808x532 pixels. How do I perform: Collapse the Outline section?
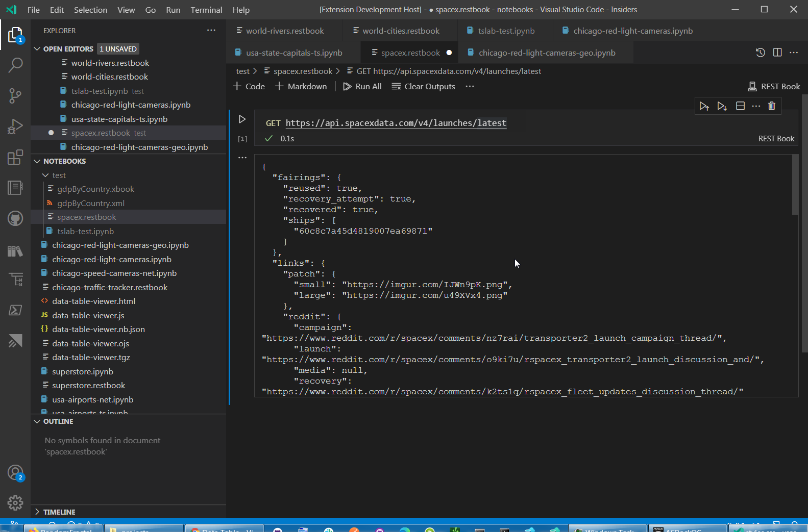[37, 421]
